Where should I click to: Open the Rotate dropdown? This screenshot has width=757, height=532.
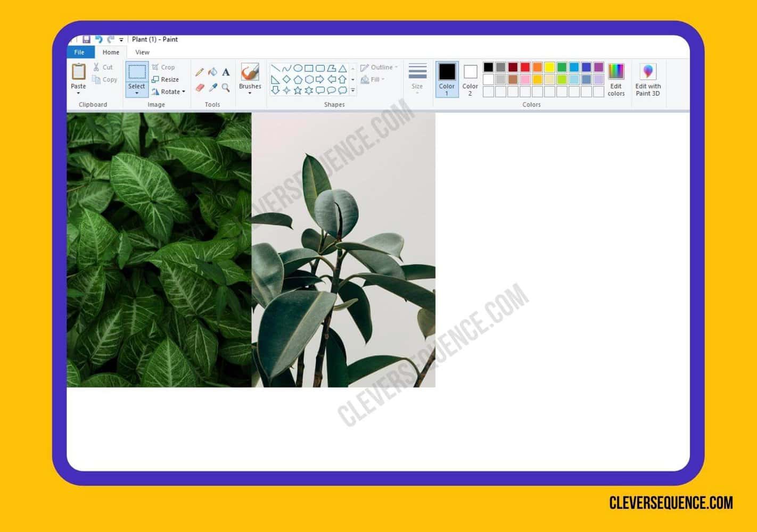(169, 92)
